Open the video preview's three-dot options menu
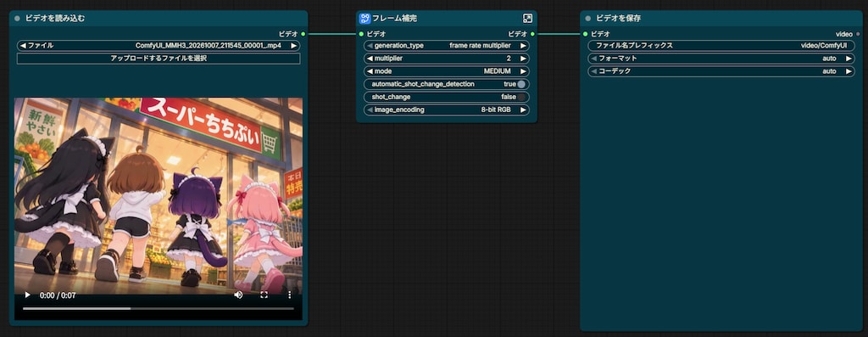This screenshot has width=868, height=337. coord(290,295)
